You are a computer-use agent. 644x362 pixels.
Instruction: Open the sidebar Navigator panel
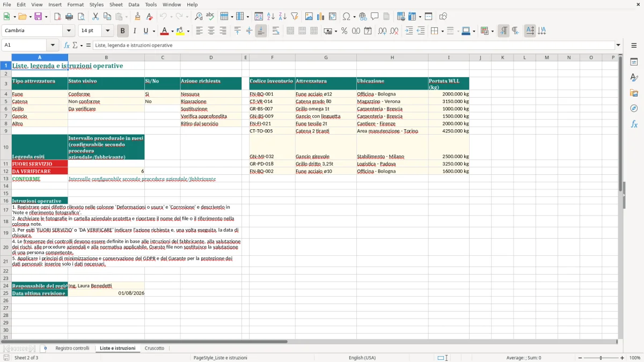(x=634, y=108)
